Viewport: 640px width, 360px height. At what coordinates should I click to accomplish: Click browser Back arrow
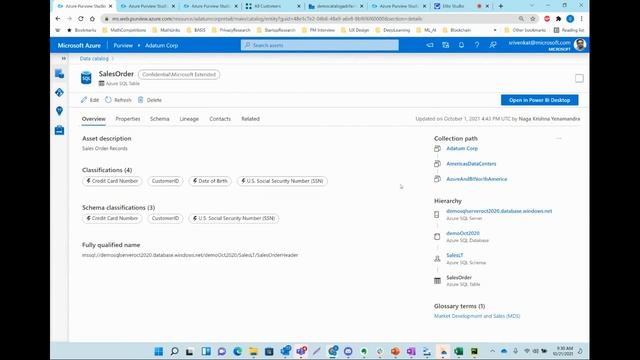[x=58, y=19]
